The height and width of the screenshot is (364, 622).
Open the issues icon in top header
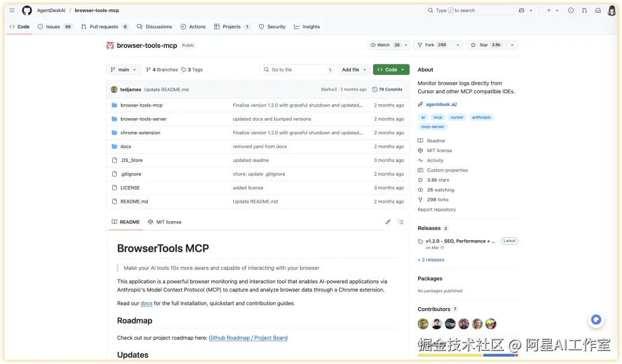(x=571, y=10)
